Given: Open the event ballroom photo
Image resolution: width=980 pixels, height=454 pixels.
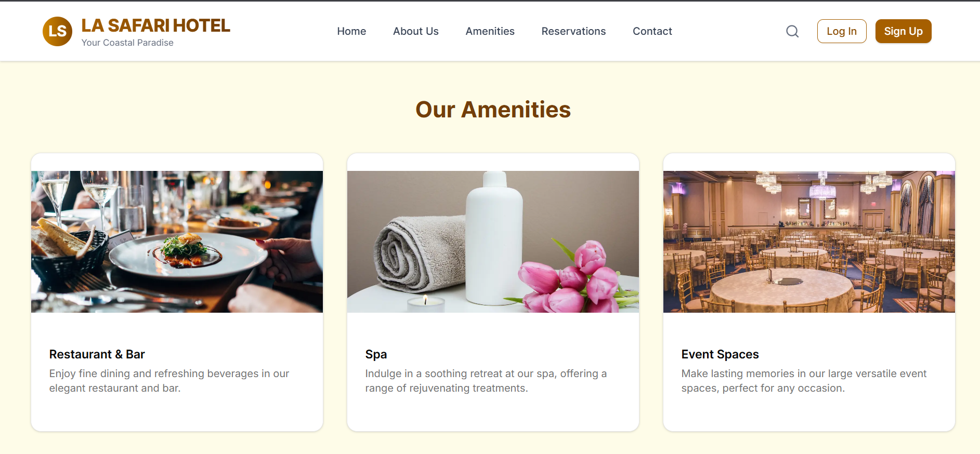Looking at the screenshot, I should (x=809, y=242).
